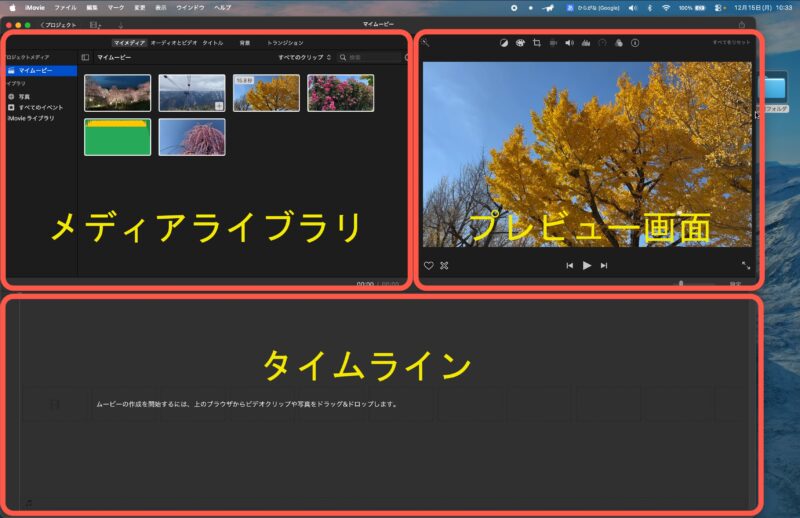Go back with the プロジェクト button
Viewport: 800px width, 518px height.
coord(58,24)
